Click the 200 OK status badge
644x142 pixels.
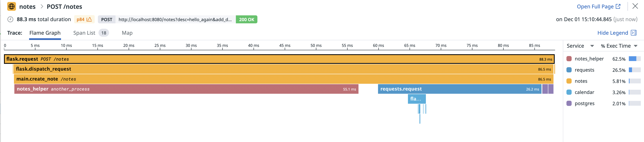pyautogui.click(x=246, y=19)
